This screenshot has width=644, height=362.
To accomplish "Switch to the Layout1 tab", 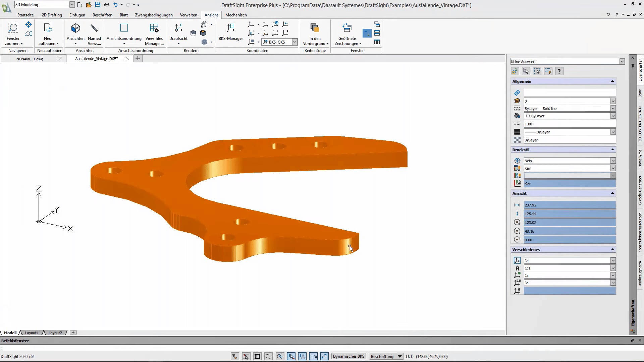I will [32, 333].
